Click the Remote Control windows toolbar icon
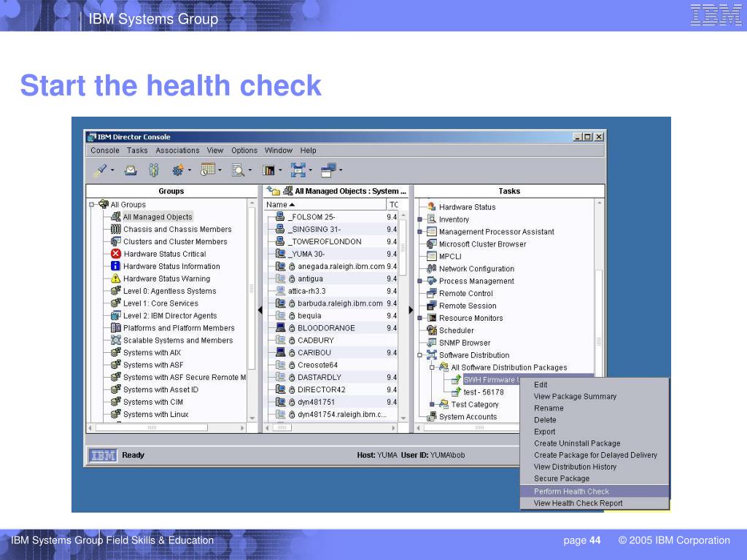Image resolution: width=747 pixels, height=560 pixels. point(328,170)
